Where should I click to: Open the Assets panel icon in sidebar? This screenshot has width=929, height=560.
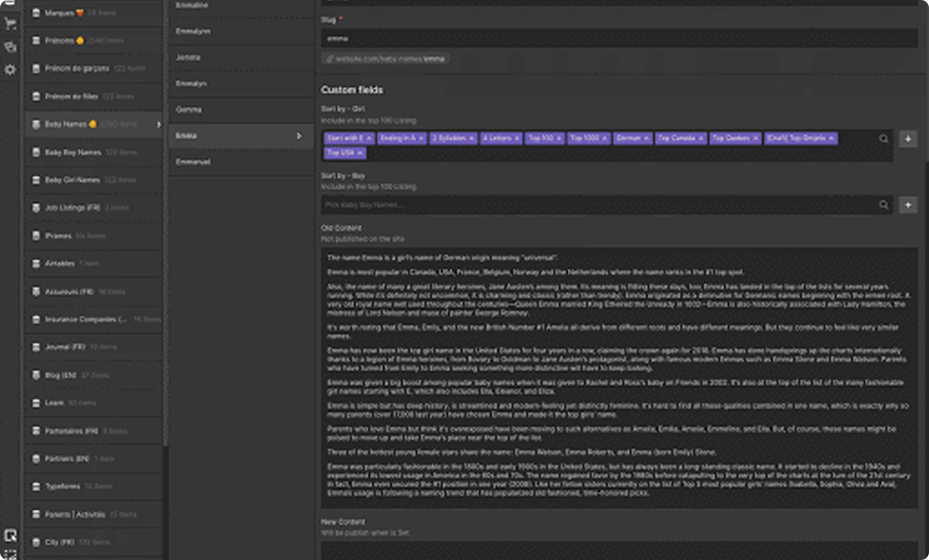point(10,47)
